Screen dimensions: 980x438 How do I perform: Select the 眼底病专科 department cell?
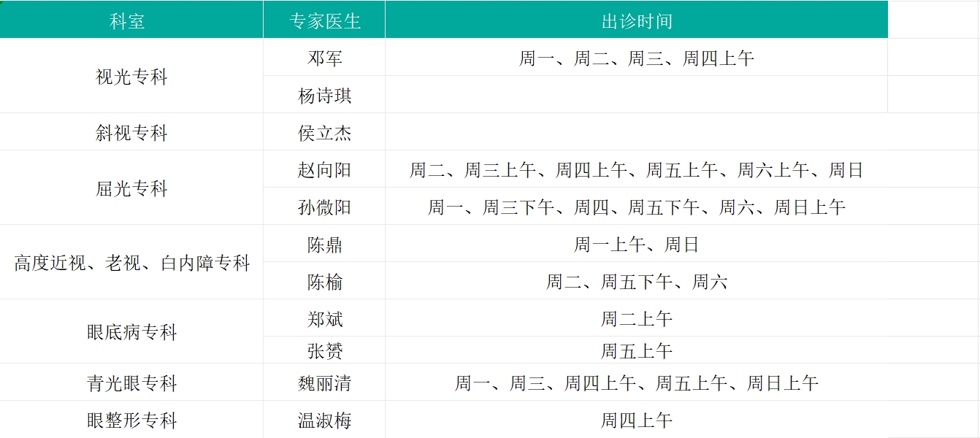coord(131,331)
